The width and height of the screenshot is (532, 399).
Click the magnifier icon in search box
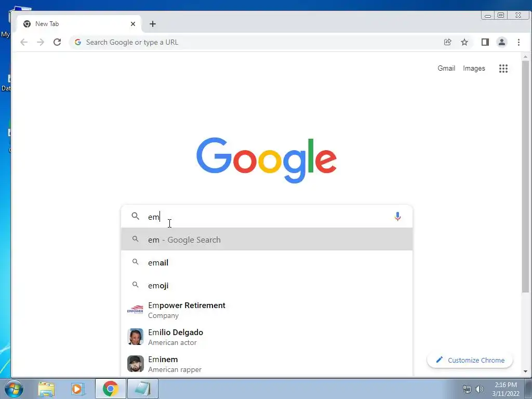[x=136, y=216]
